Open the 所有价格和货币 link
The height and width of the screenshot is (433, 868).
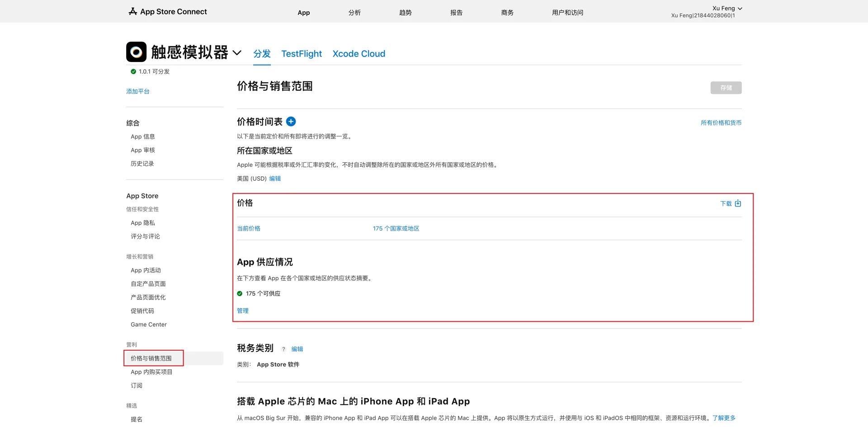coord(721,122)
